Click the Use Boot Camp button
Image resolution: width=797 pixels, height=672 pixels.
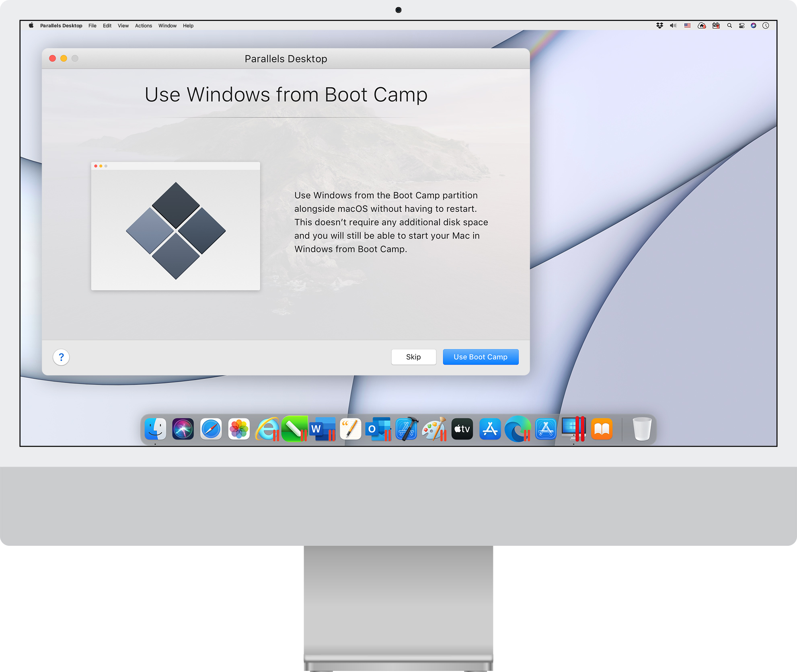click(481, 357)
